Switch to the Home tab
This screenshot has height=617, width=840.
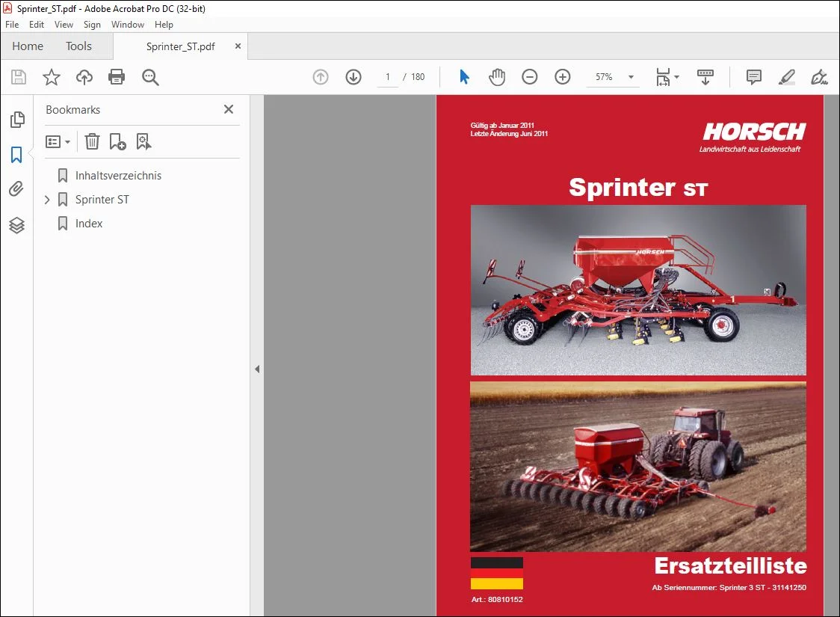(28, 46)
